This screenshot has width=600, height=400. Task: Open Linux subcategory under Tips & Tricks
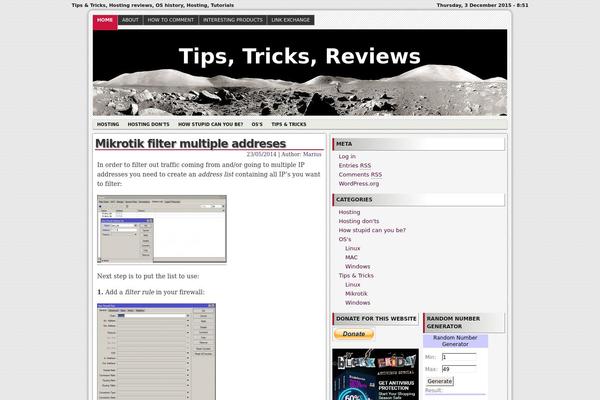point(352,285)
